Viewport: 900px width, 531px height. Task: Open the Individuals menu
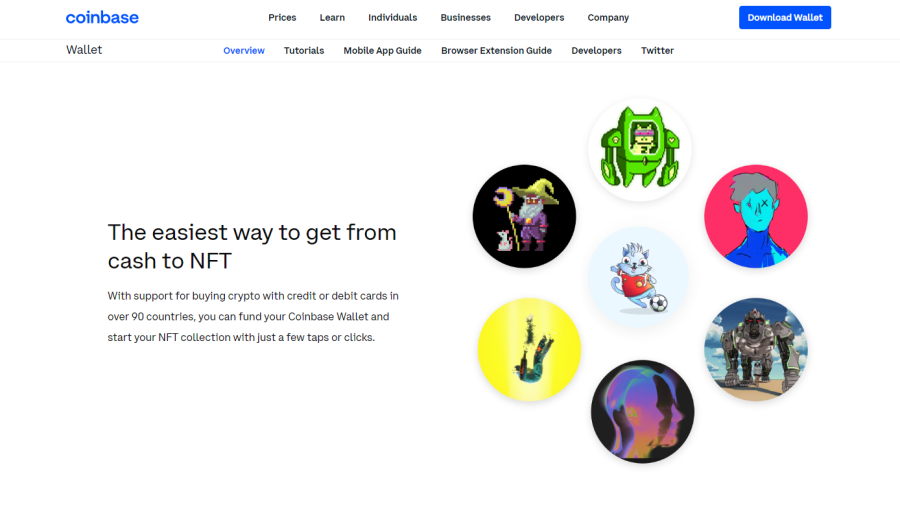click(393, 18)
